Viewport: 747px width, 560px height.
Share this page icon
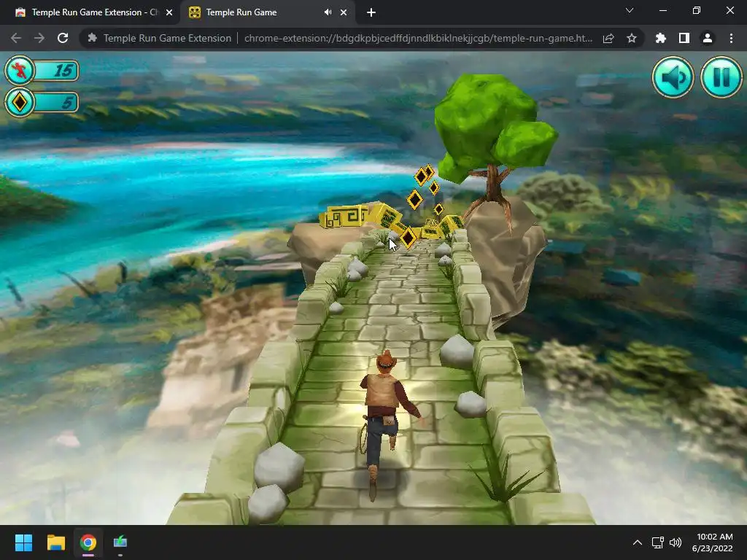tap(608, 38)
